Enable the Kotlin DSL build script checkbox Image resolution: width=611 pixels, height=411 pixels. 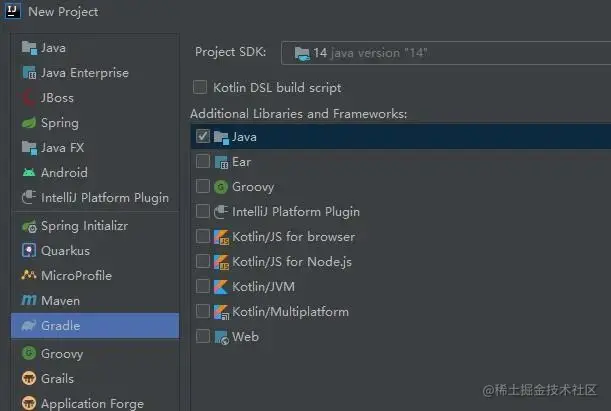200,87
